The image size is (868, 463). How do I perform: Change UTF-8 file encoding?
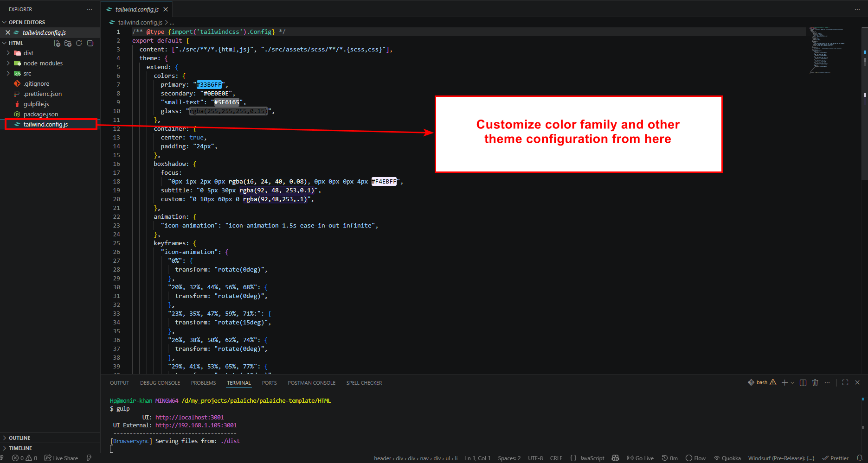click(x=535, y=458)
